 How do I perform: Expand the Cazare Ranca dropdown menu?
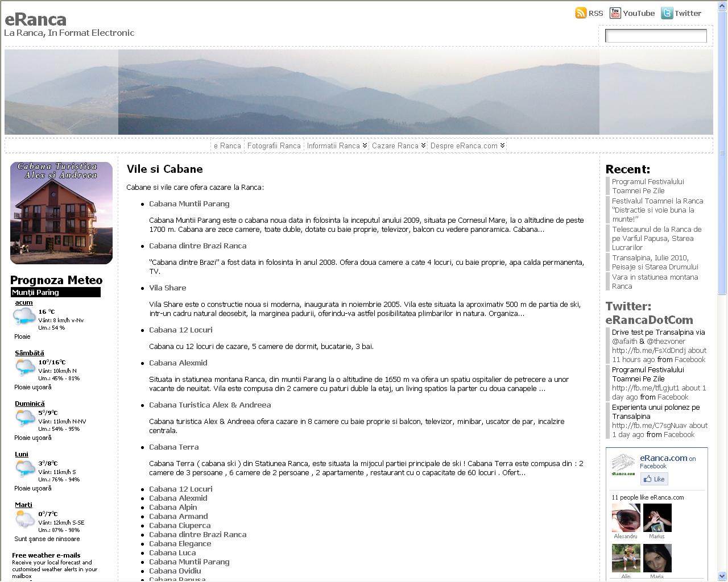[x=399, y=145]
